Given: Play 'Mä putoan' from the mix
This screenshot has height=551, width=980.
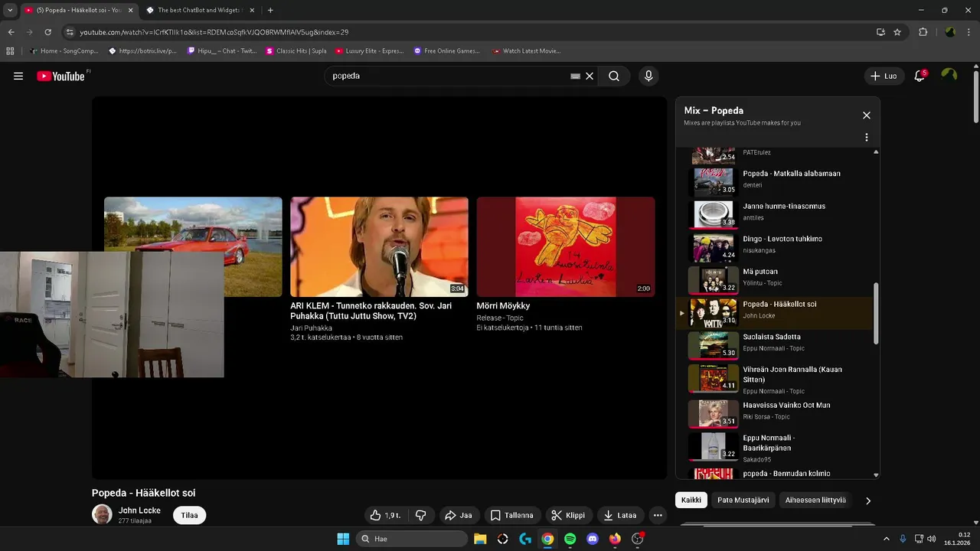Looking at the screenshot, I should (776, 280).
